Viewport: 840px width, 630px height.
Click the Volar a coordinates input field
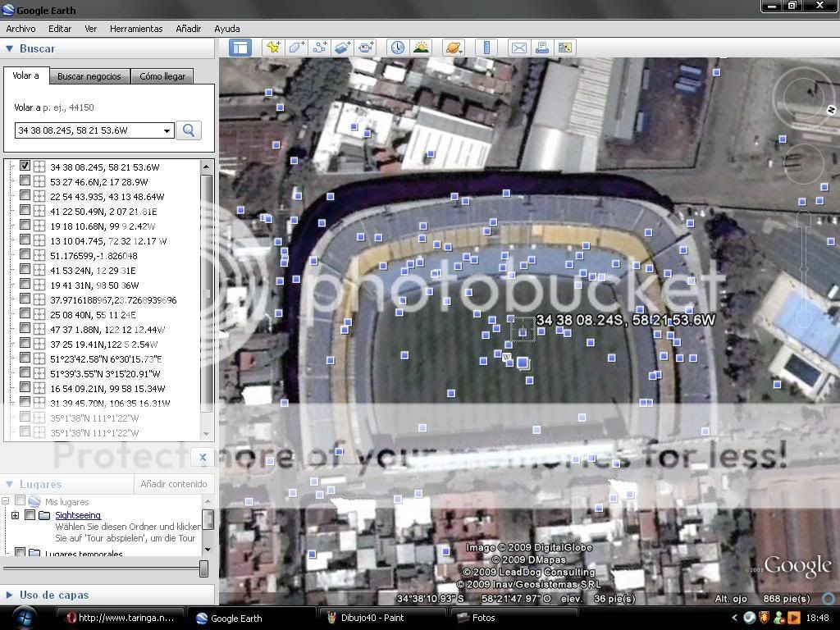tap(88, 130)
